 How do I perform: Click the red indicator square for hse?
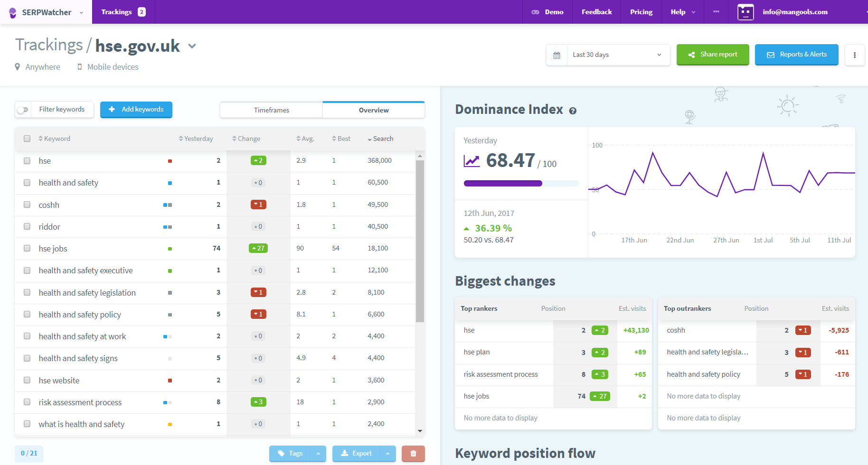pos(170,161)
